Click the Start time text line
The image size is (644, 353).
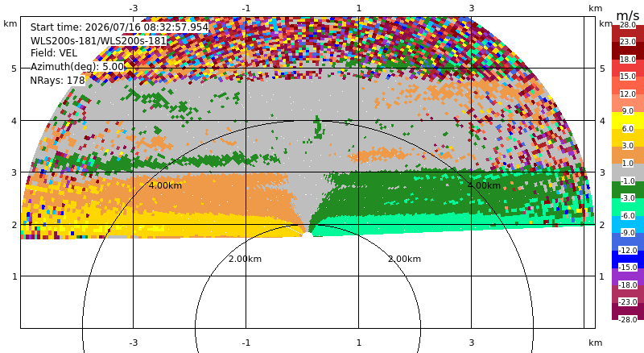tap(119, 27)
